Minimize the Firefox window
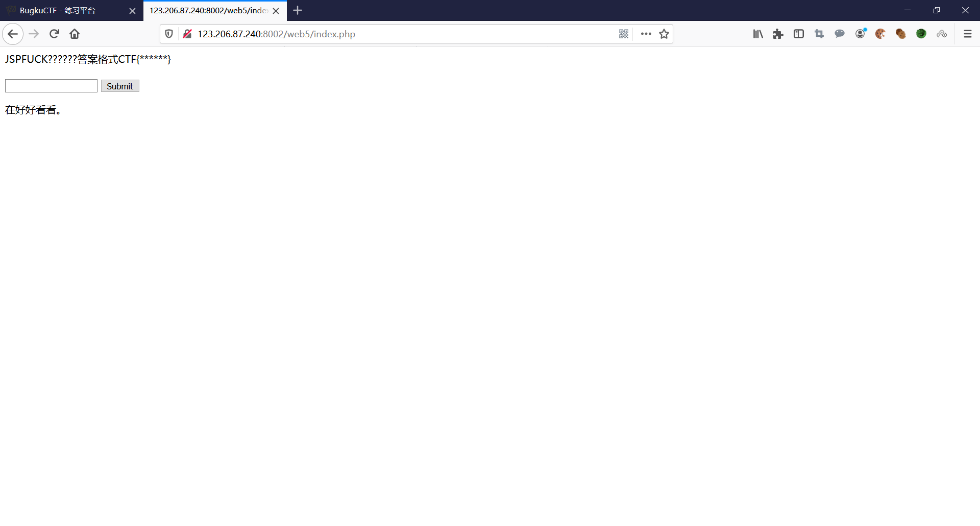 point(908,10)
